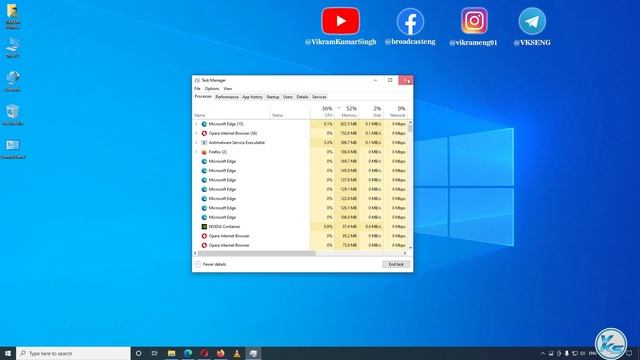Click the Type here to search box

click(x=73, y=353)
